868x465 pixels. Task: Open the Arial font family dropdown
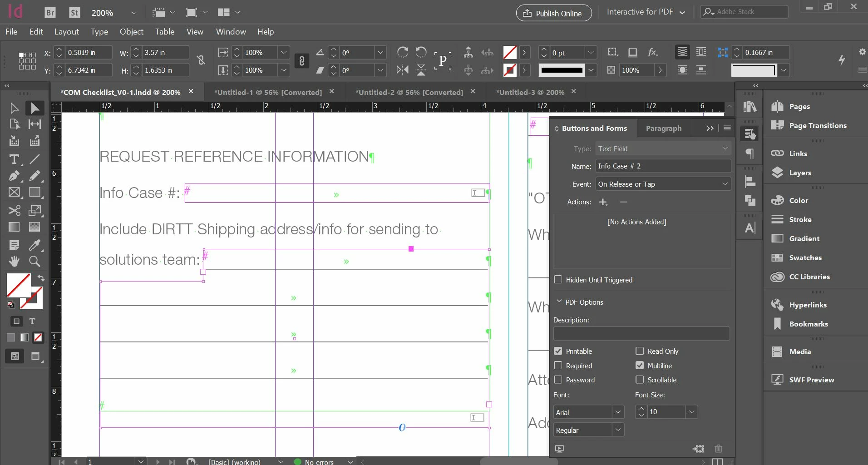point(617,412)
